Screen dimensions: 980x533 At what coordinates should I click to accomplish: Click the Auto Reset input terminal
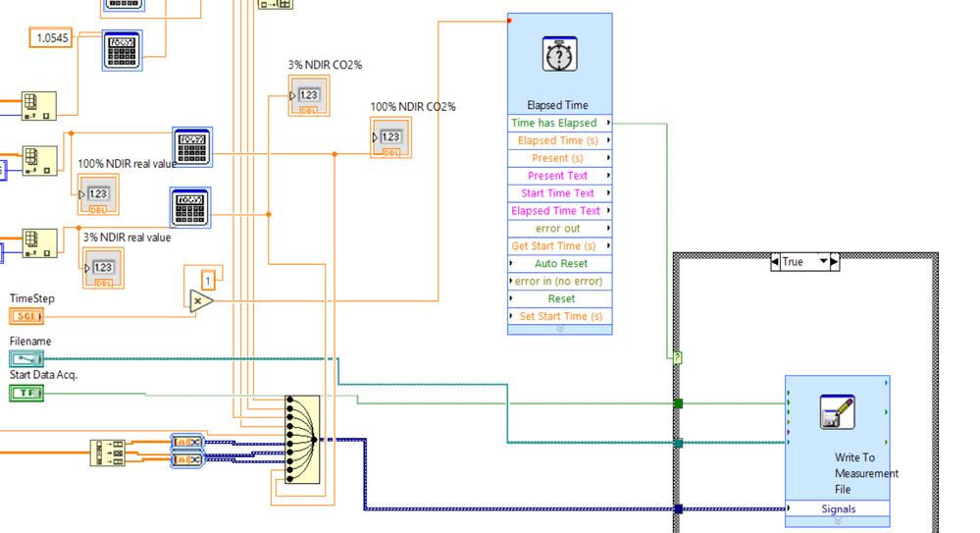click(560, 263)
